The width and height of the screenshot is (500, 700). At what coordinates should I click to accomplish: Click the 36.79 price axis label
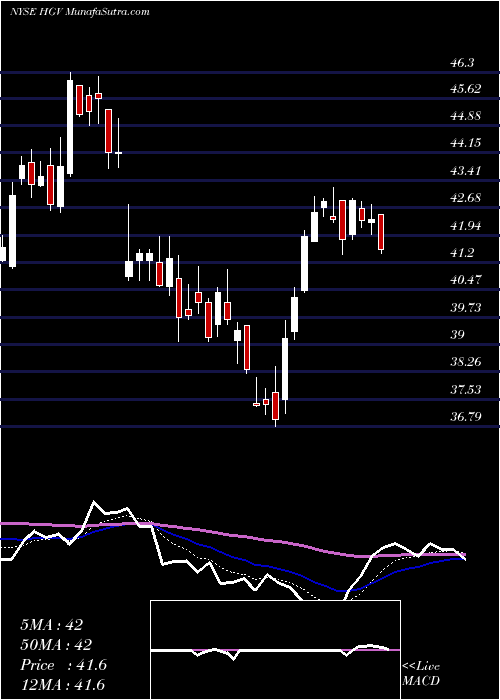point(466,417)
